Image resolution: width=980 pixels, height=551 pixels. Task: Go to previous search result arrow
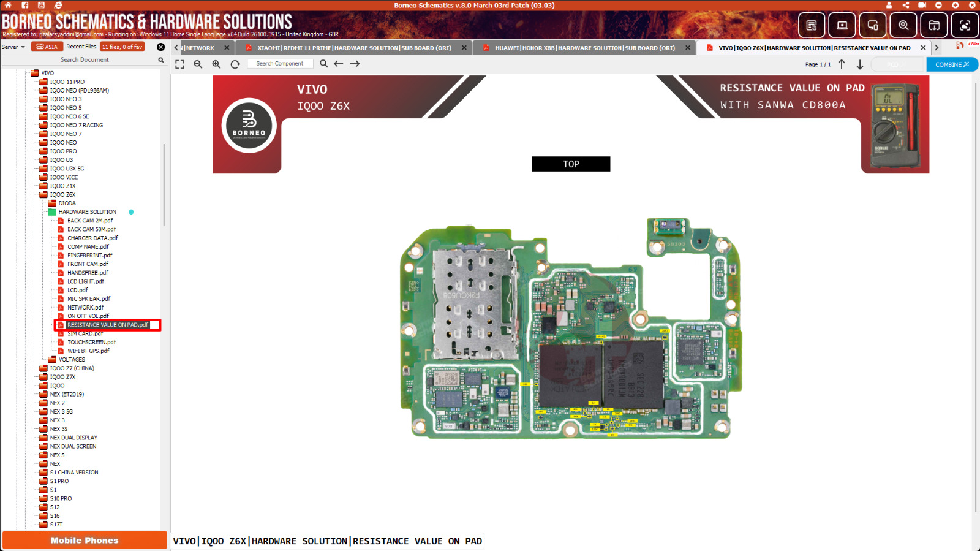click(x=339, y=64)
